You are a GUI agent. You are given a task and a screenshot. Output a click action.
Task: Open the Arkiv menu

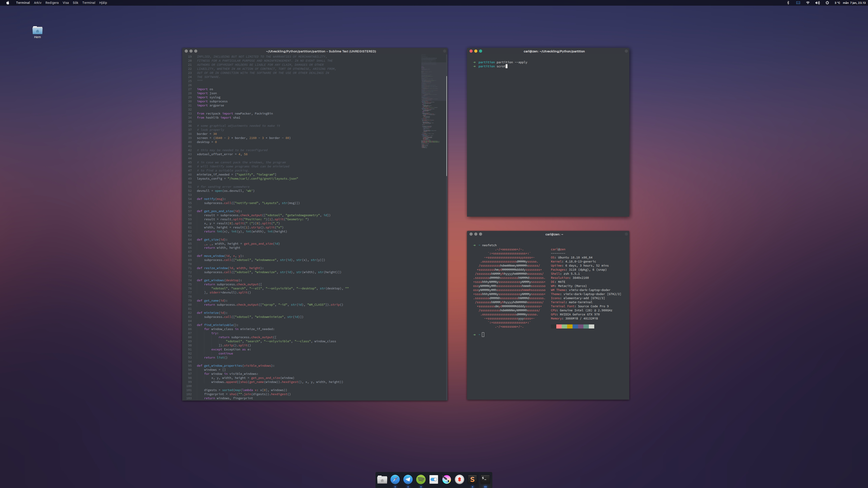37,3
